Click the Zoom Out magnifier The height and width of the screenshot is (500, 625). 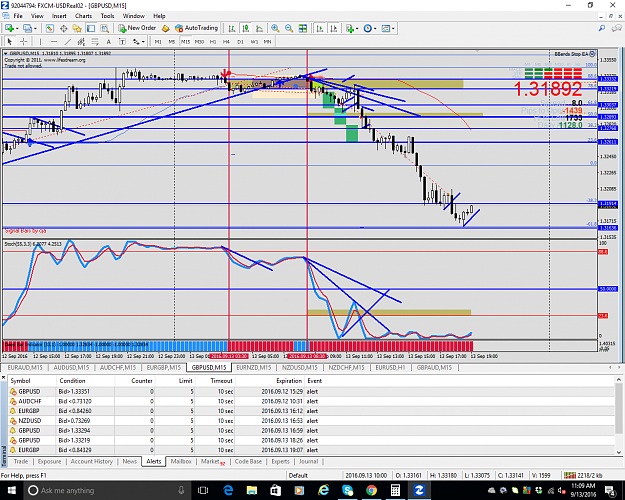click(x=289, y=28)
